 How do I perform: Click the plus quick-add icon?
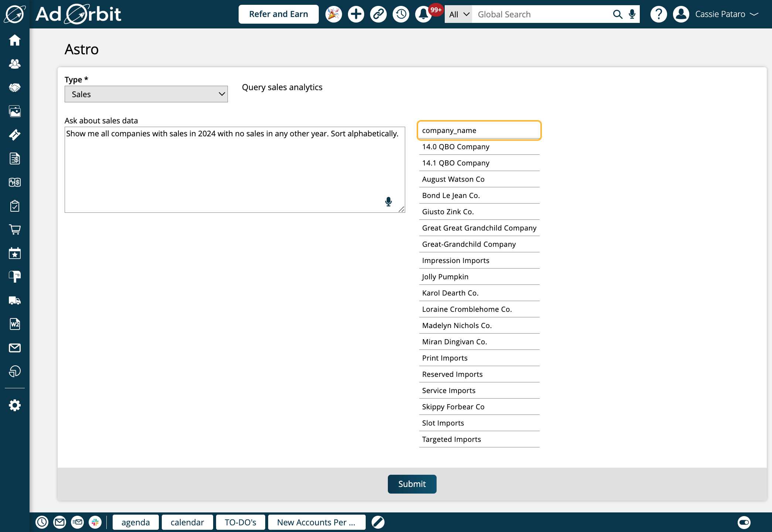pos(356,14)
